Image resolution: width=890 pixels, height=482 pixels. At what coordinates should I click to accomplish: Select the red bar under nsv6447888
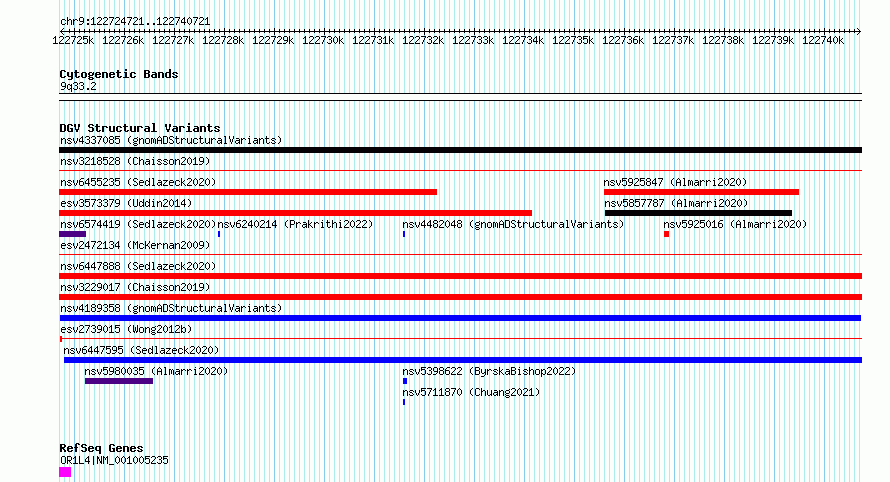pyautogui.click(x=460, y=276)
